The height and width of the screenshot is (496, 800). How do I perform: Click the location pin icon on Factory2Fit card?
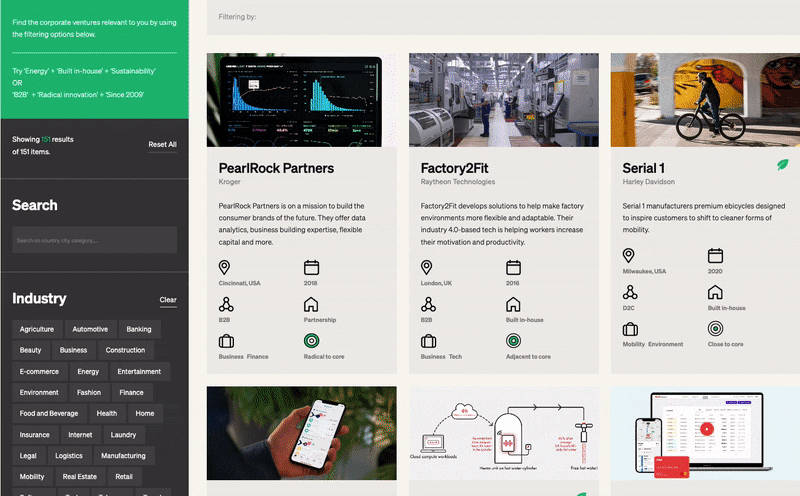click(x=427, y=267)
